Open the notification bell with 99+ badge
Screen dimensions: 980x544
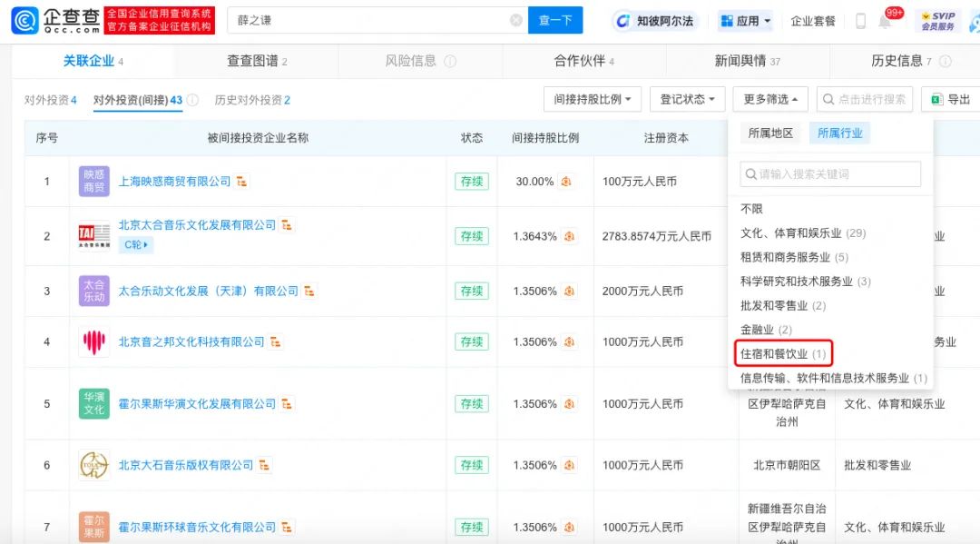pyautogui.click(x=885, y=21)
